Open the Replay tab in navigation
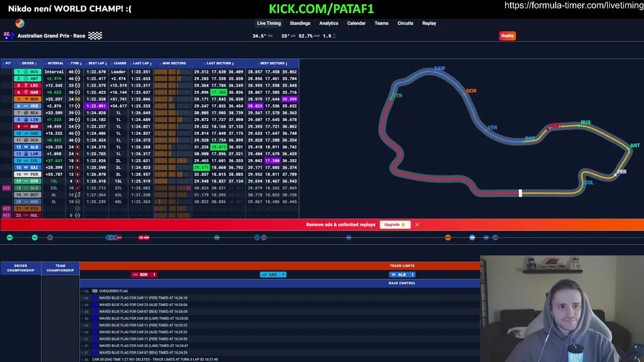This screenshot has height=362, width=644. pyautogui.click(x=429, y=23)
